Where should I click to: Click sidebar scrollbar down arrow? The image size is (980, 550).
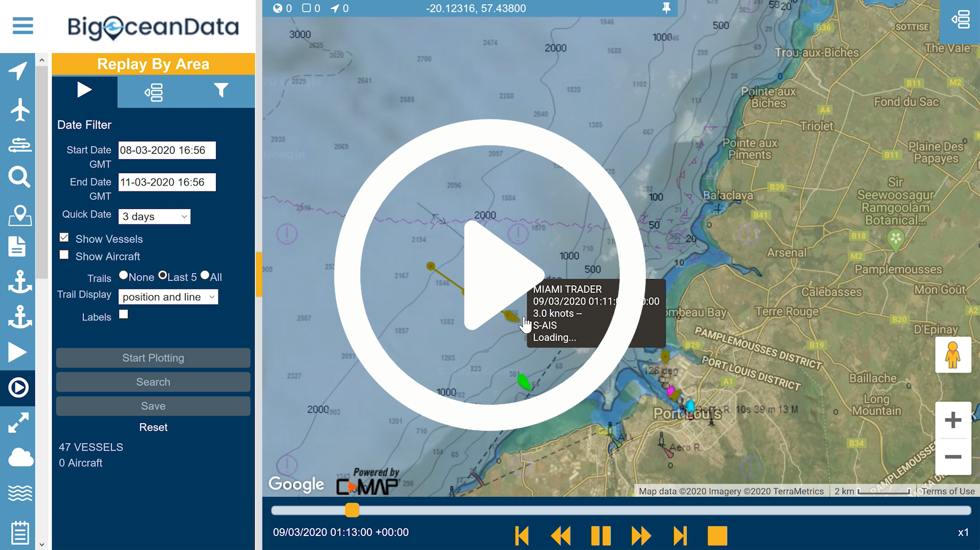pos(42,544)
